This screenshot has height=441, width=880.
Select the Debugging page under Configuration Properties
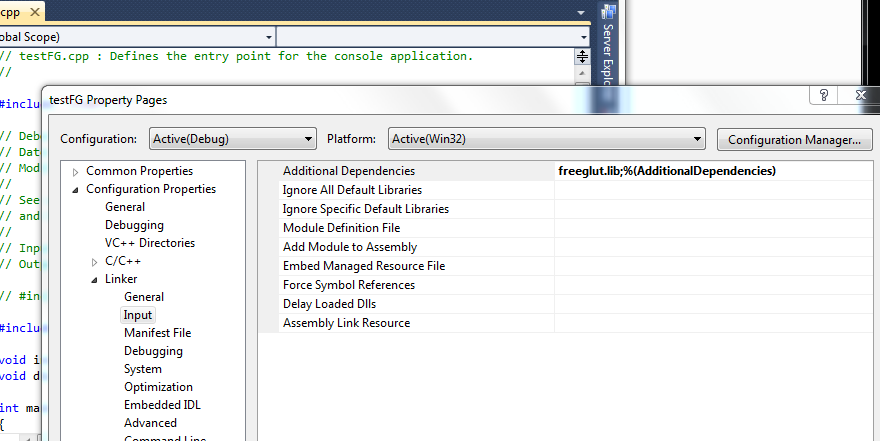click(134, 225)
